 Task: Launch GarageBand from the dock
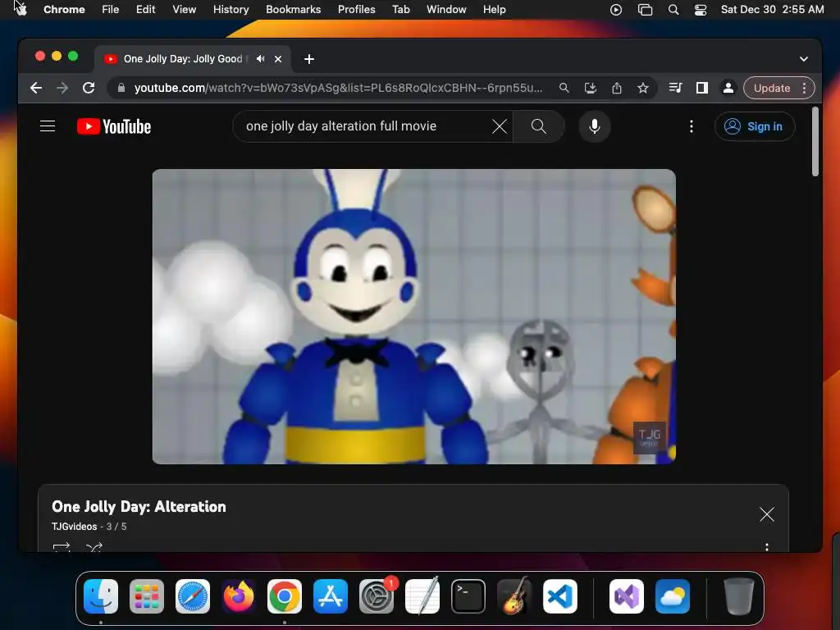[x=514, y=596]
